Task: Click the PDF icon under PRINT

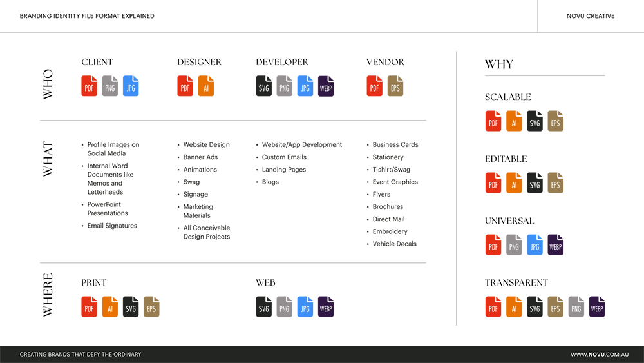Action: point(89,307)
